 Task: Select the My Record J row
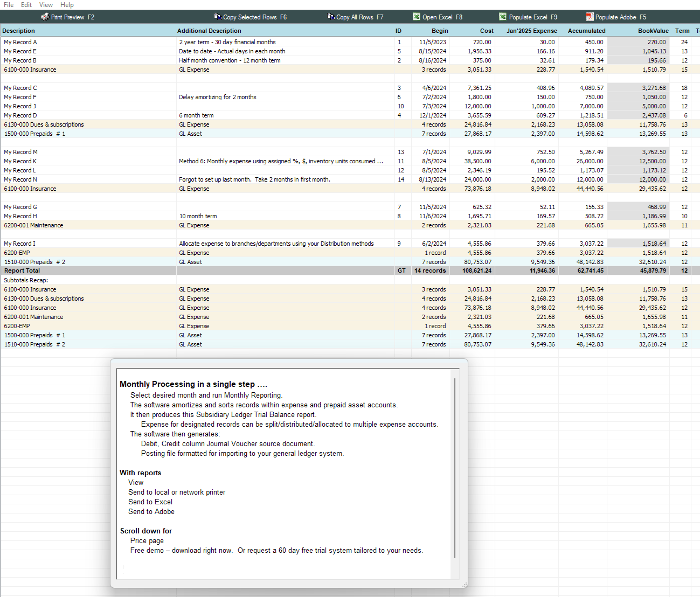pos(350,106)
